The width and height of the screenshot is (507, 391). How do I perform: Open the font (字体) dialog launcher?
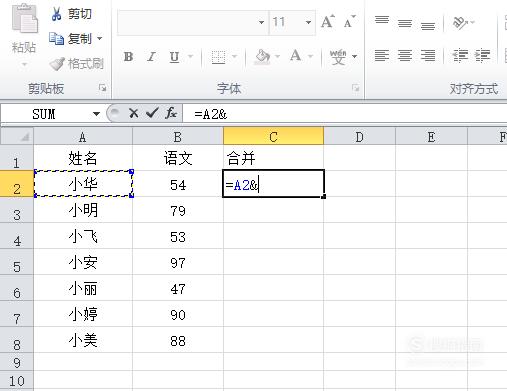click(356, 88)
